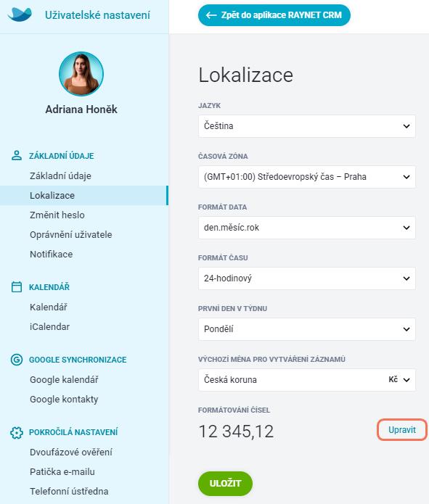
Task: Open the Česká koruna currency dropdown
Action: 307,380
